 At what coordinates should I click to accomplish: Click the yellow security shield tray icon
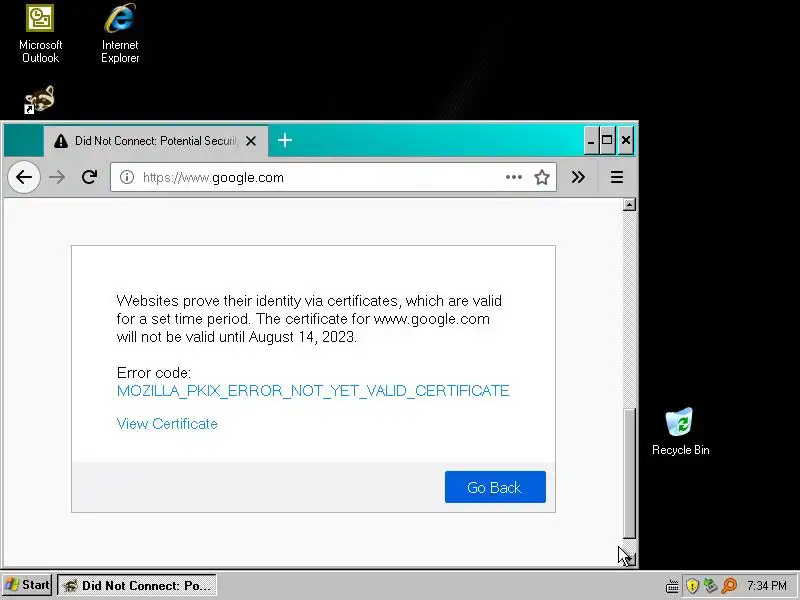click(x=692, y=586)
